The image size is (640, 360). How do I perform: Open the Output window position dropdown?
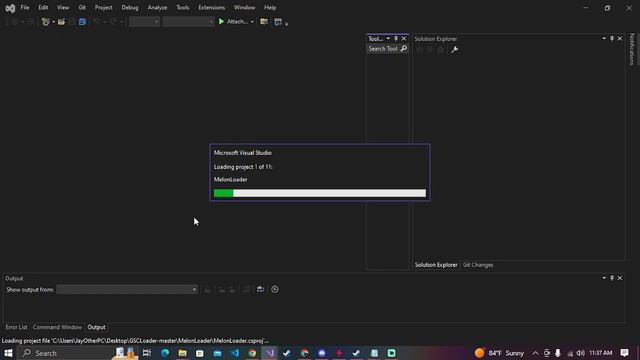[x=604, y=278]
